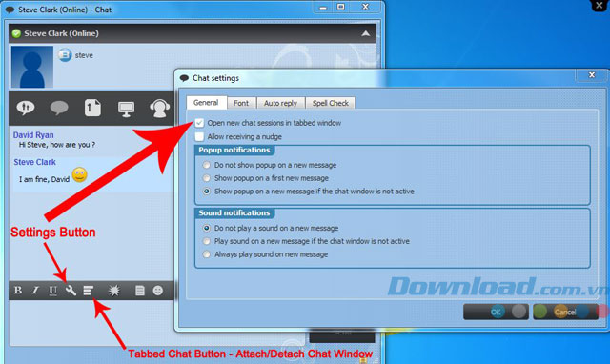Screen dimensions: 610x364
Task: Open the smiley emoticon picker
Action: 157,290
